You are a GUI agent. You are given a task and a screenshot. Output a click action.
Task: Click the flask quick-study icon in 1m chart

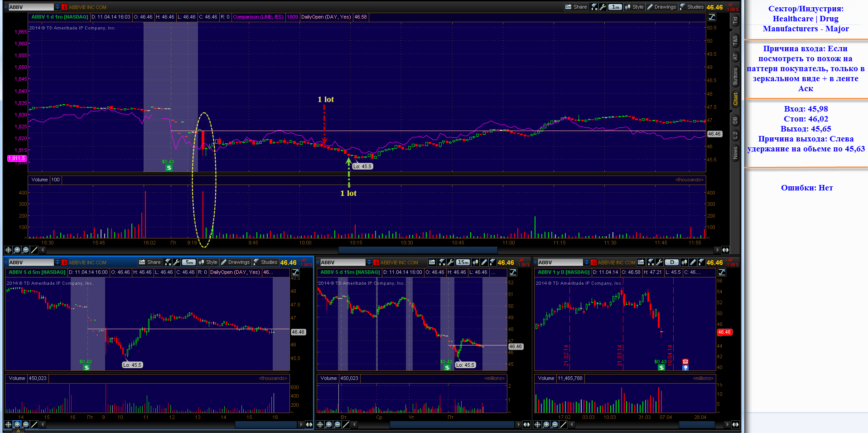pos(594,7)
